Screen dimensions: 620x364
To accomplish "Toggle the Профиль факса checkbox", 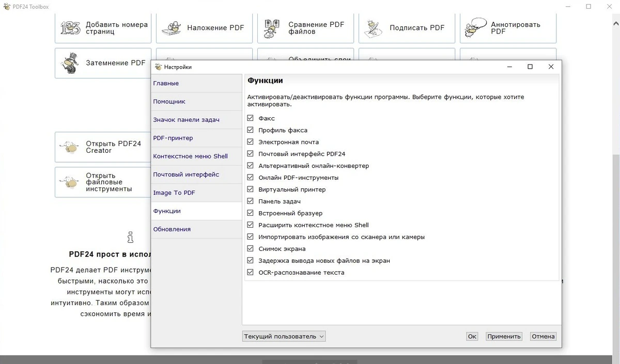I will (251, 130).
